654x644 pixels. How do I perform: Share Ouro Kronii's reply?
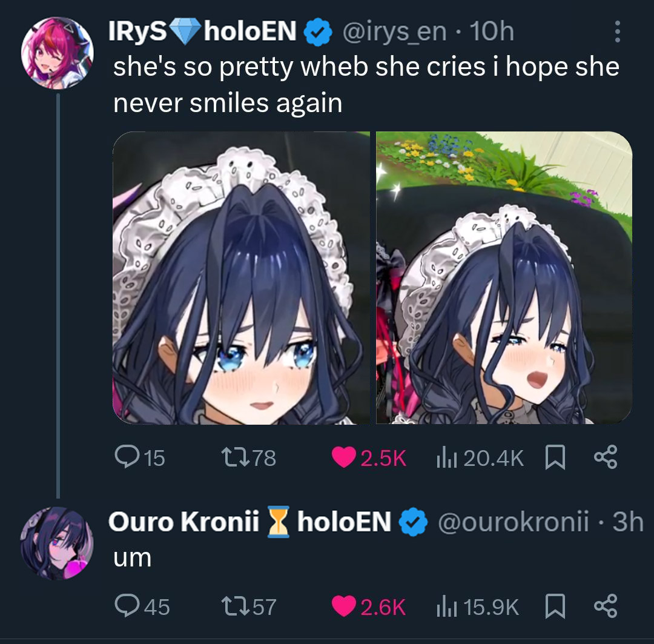tap(605, 606)
